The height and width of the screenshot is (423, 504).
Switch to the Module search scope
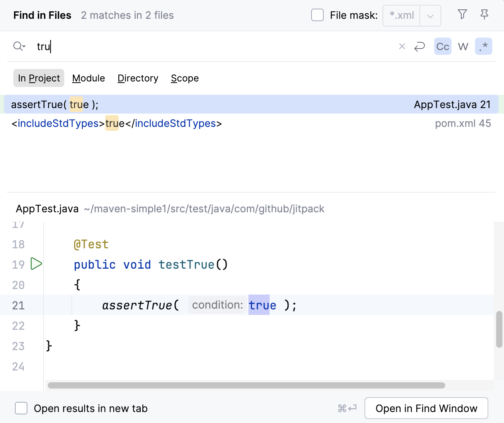click(x=88, y=78)
